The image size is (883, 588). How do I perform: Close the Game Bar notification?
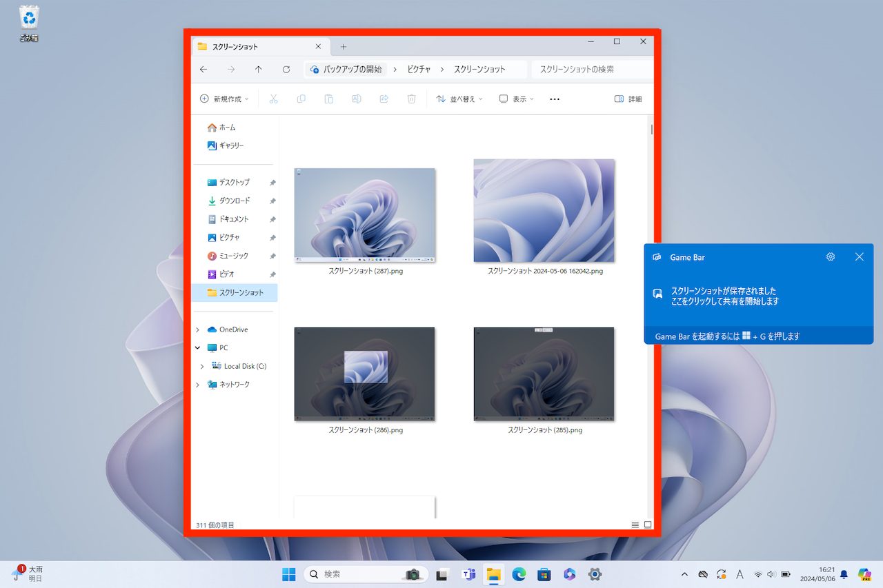[859, 256]
